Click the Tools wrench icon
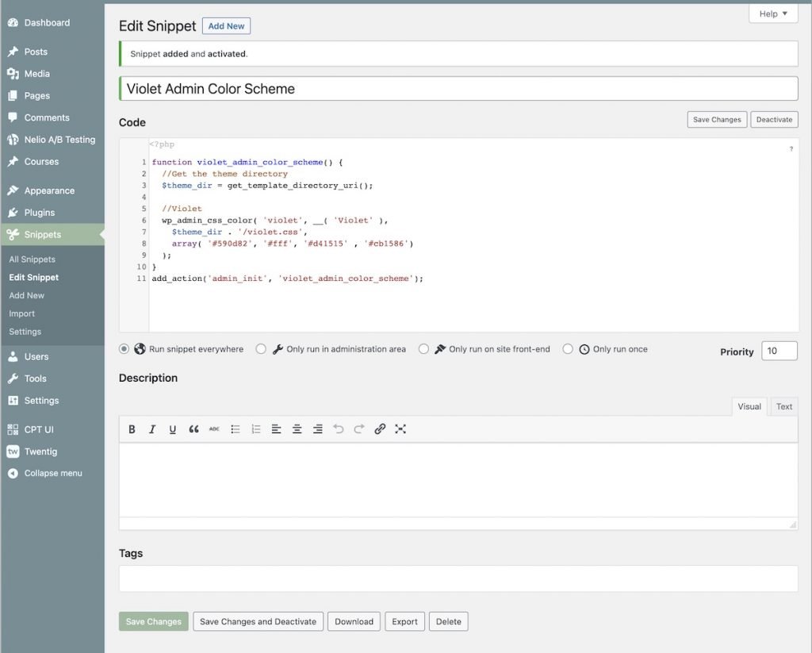The width and height of the screenshot is (812, 653). point(13,378)
